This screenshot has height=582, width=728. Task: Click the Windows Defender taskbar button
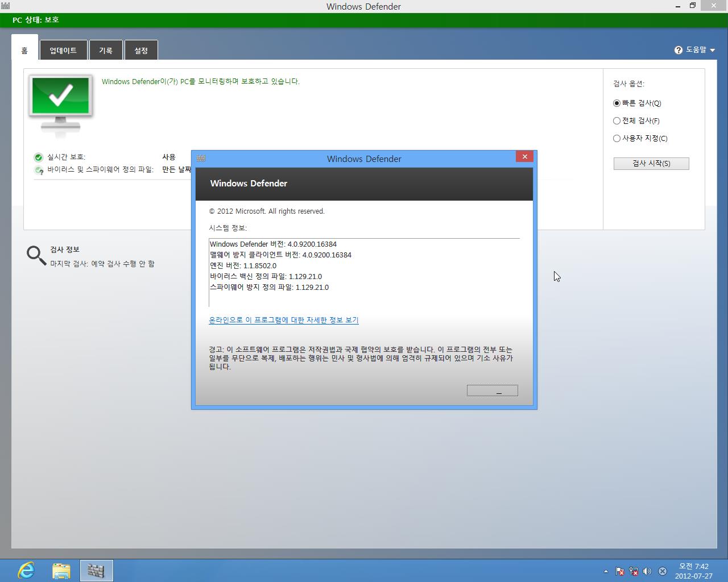click(x=96, y=570)
